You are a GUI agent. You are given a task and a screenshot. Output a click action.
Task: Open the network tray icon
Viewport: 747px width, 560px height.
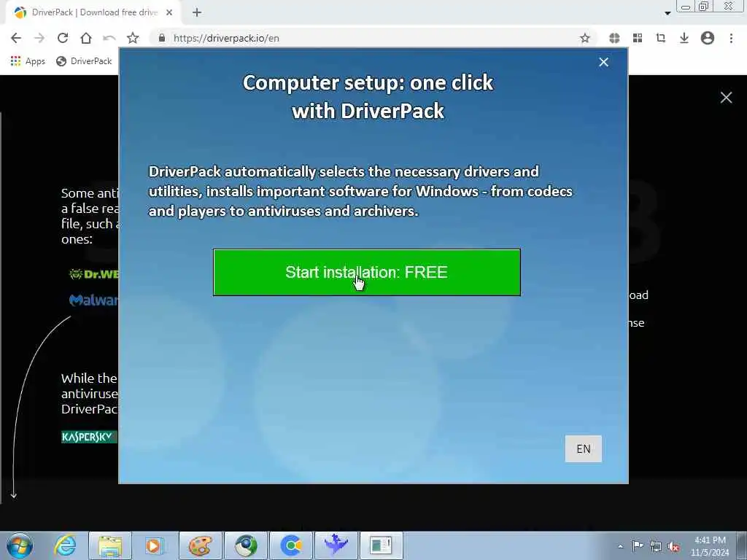point(656,546)
